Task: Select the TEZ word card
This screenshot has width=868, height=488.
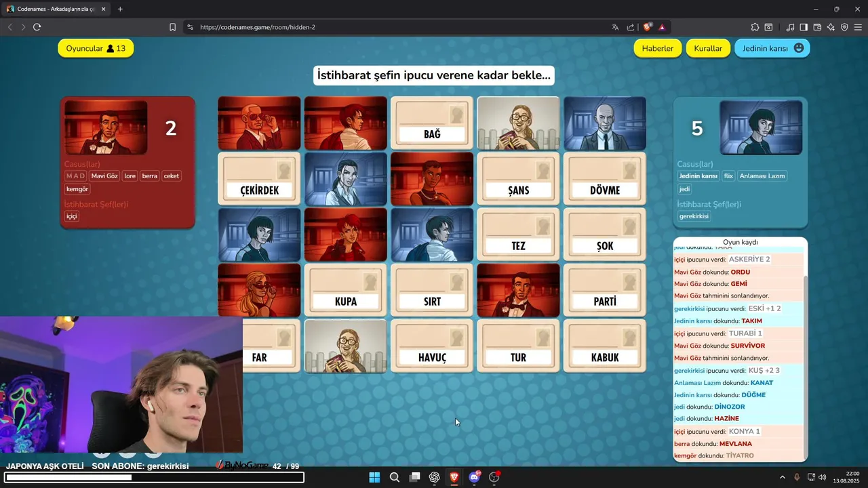Action: (x=518, y=234)
